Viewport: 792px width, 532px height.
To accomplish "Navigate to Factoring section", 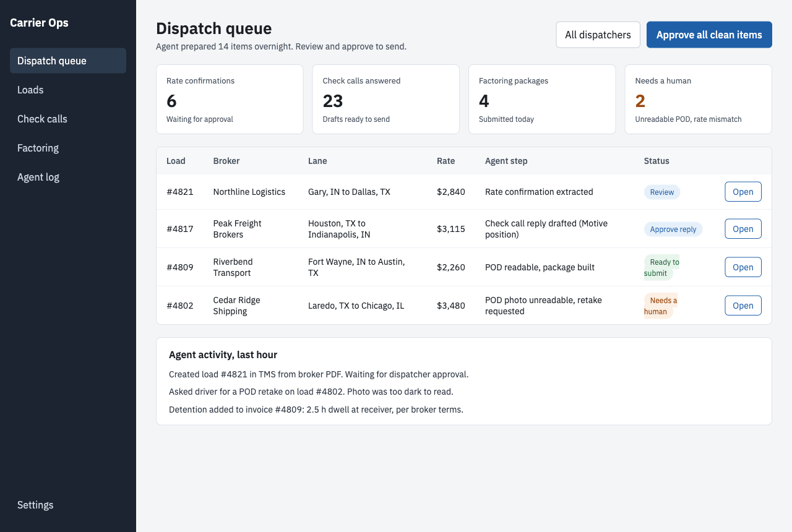I will click(68, 148).
